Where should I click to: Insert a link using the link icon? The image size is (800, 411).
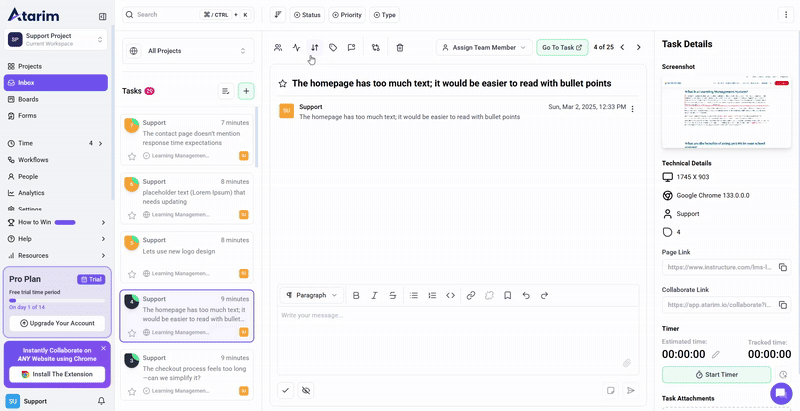point(470,295)
